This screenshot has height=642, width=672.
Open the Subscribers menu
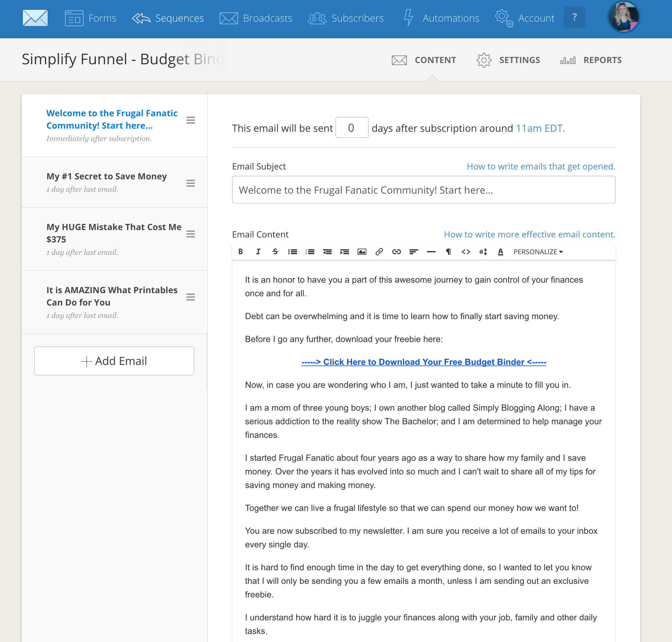tap(346, 18)
